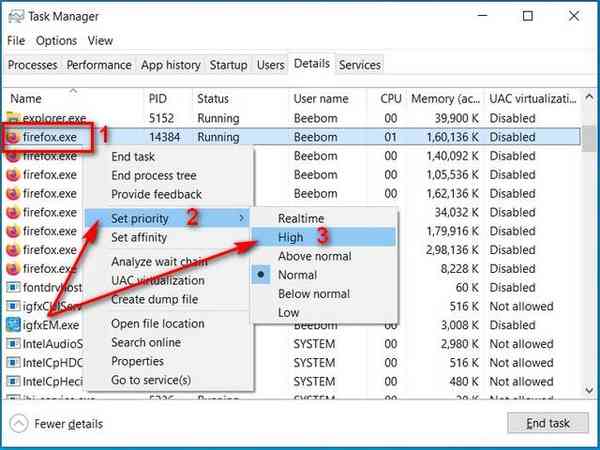Select Realtime priority option
Viewport: 600px width, 450px height.
[x=301, y=218]
